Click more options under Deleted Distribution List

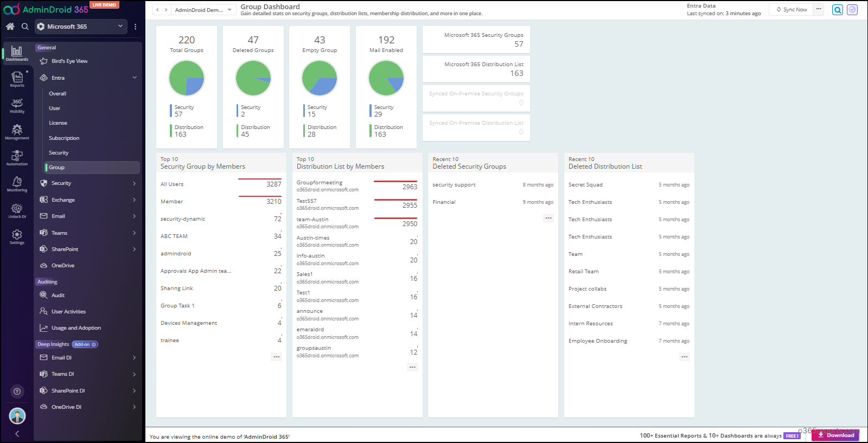(685, 357)
